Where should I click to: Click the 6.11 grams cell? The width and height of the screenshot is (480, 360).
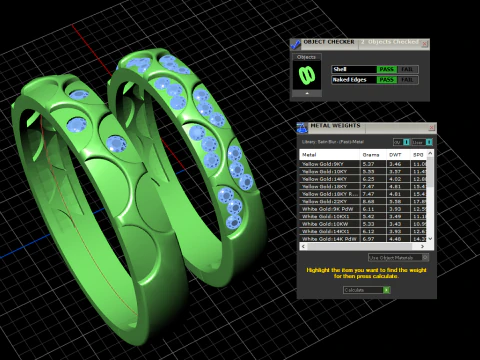point(373,209)
